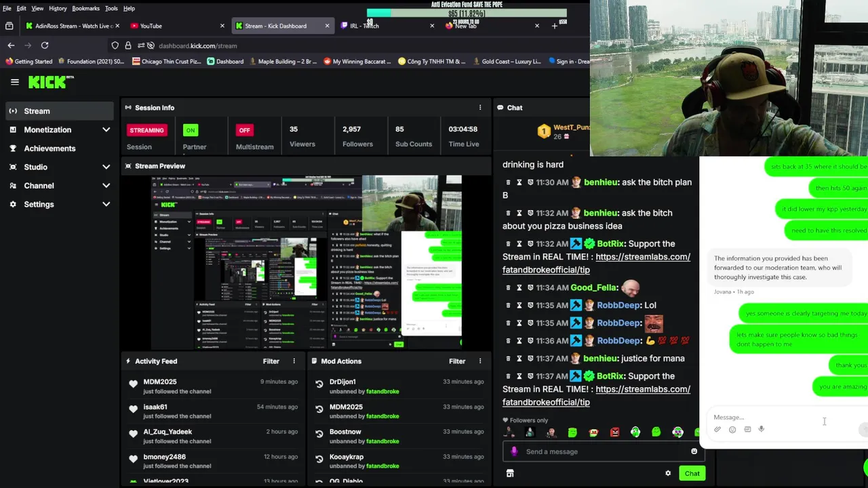The height and width of the screenshot is (488, 868).
Task: Open the Kick hamburger sidebar menu
Action: pyautogui.click(x=14, y=82)
